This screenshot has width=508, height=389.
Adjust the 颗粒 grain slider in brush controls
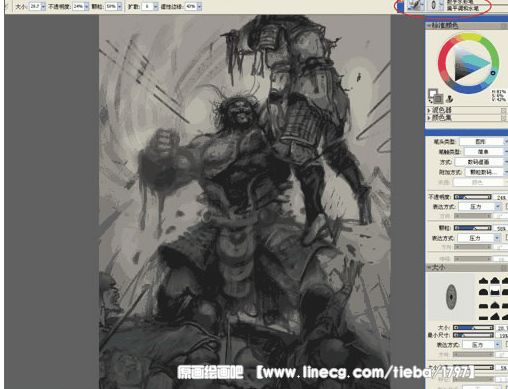(x=472, y=228)
